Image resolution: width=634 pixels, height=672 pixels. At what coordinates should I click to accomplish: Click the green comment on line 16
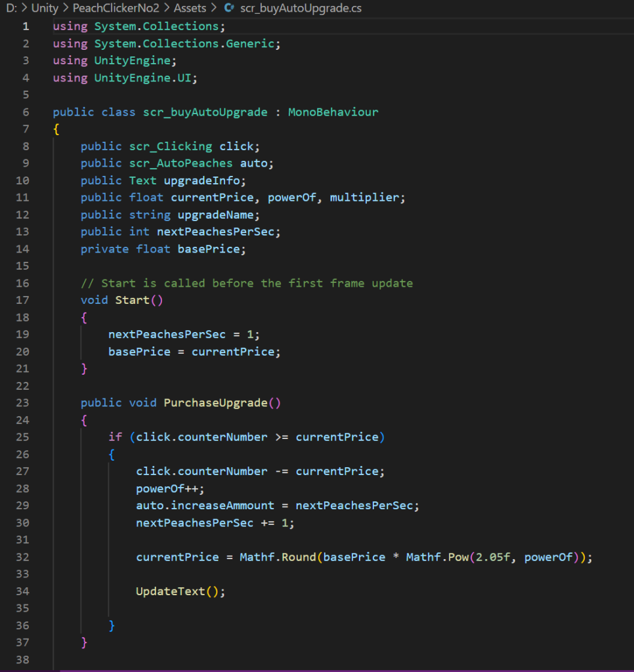tap(247, 283)
